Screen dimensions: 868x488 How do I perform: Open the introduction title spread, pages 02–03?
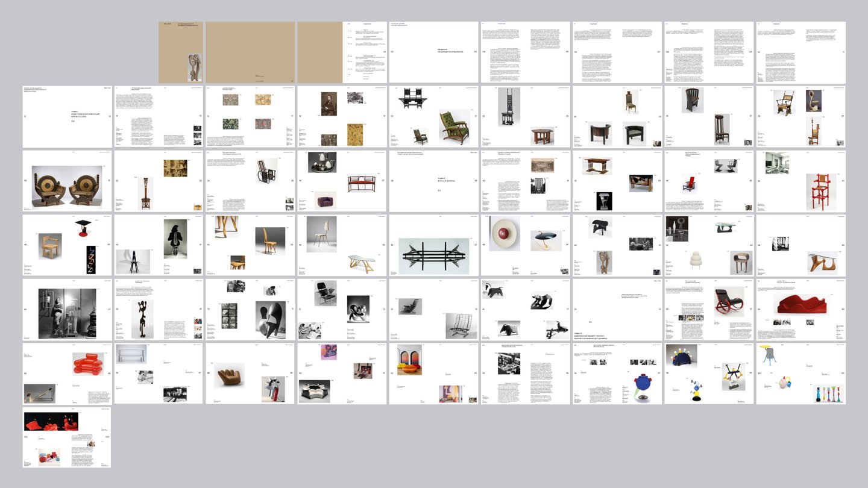point(433,52)
